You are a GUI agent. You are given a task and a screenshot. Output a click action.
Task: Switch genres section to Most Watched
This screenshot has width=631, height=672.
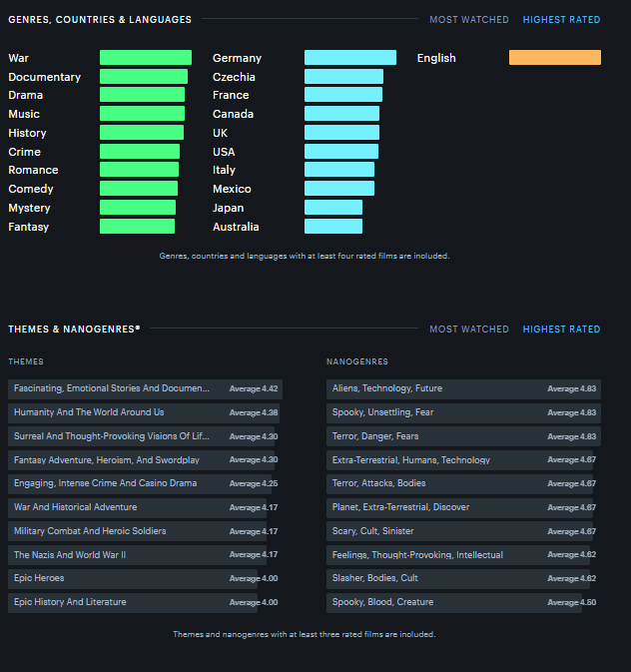click(x=468, y=20)
